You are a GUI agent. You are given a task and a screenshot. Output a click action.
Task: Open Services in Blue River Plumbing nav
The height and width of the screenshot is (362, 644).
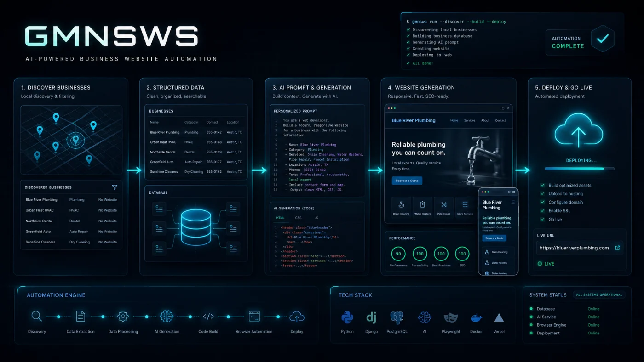(x=470, y=120)
